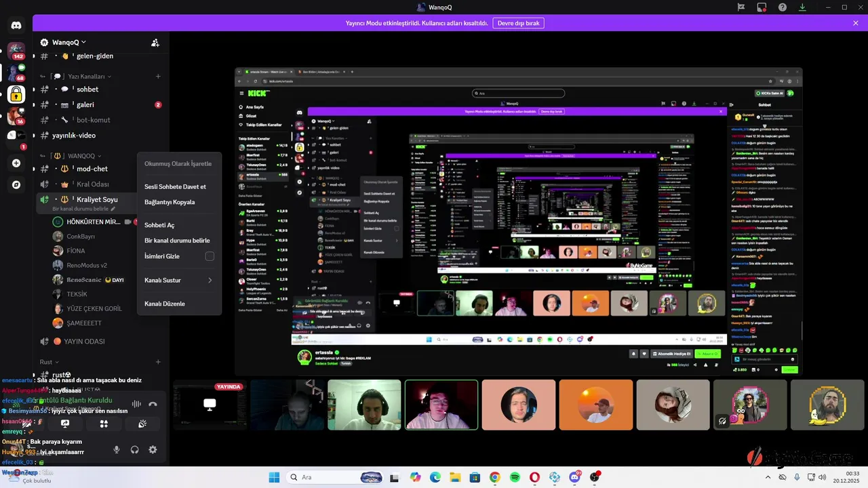The width and height of the screenshot is (868, 488).
Task: Open server icon with 68 badge
Action: 16,72
